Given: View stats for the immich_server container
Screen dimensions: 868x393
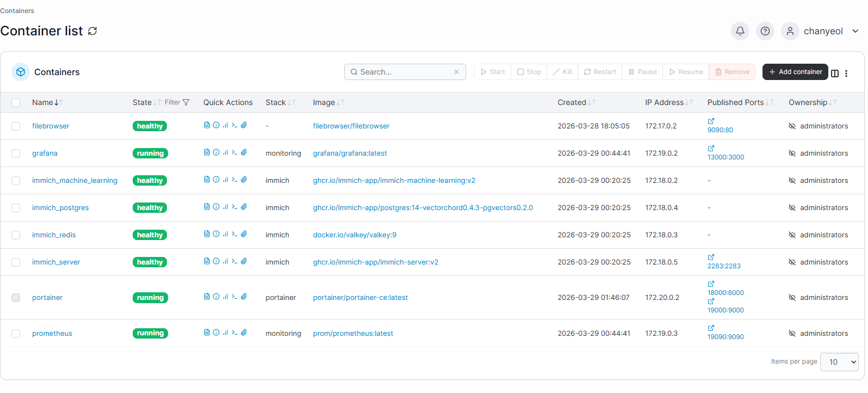Looking at the screenshot, I should [225, 261].
